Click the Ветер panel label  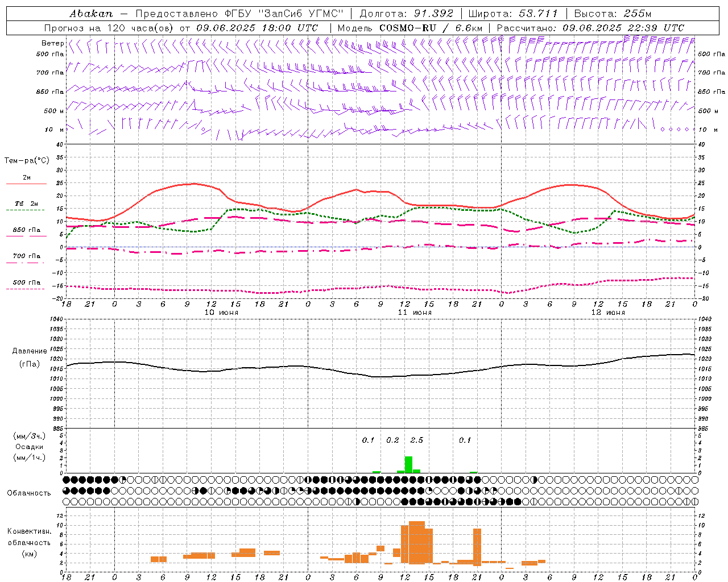coord(52,43)
